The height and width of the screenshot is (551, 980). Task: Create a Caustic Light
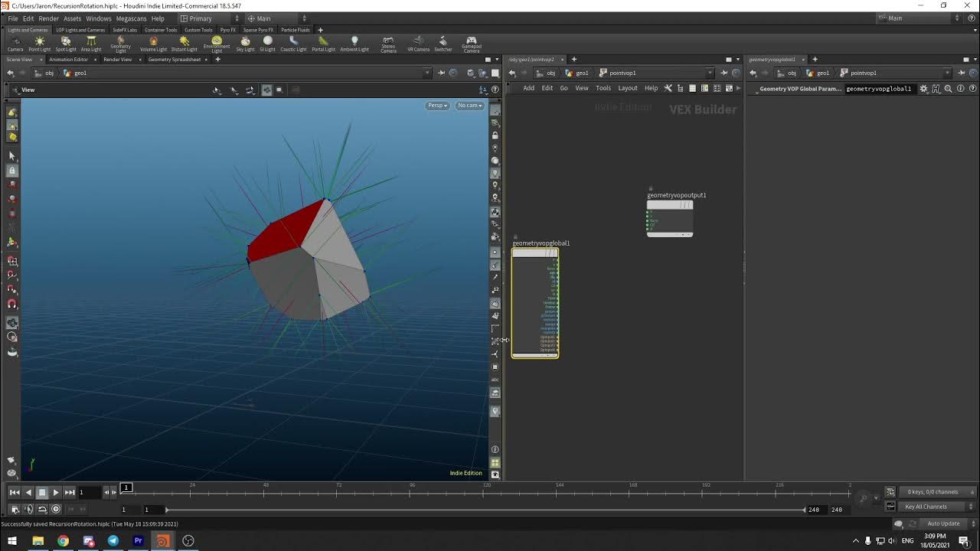pos(293,44)
